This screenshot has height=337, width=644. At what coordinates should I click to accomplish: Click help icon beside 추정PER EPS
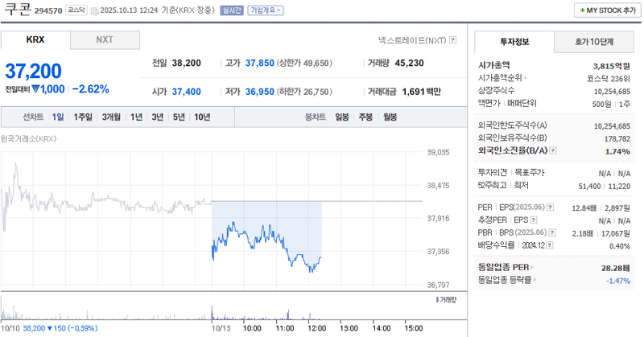(x=535, y=220)
